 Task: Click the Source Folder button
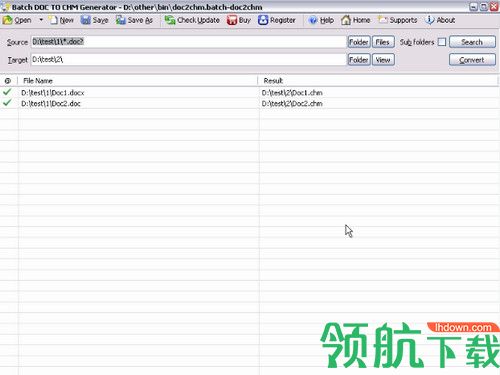point(359,42)
